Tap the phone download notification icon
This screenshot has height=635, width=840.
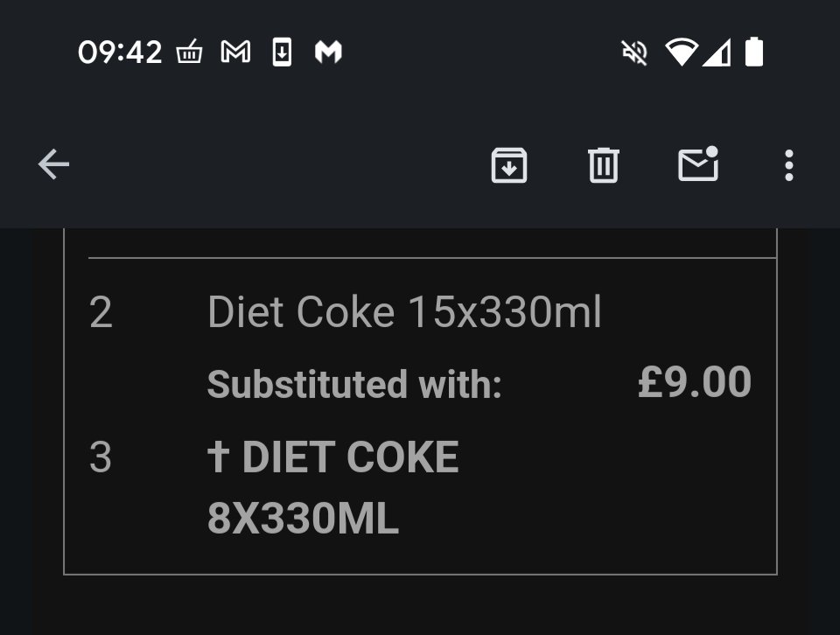click(282, 52)
